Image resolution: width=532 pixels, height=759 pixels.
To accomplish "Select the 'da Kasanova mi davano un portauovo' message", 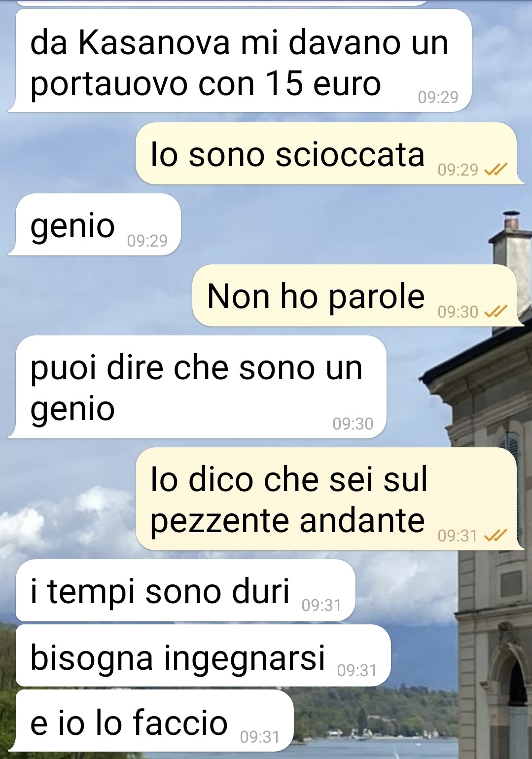I will (x=240, y=61).
